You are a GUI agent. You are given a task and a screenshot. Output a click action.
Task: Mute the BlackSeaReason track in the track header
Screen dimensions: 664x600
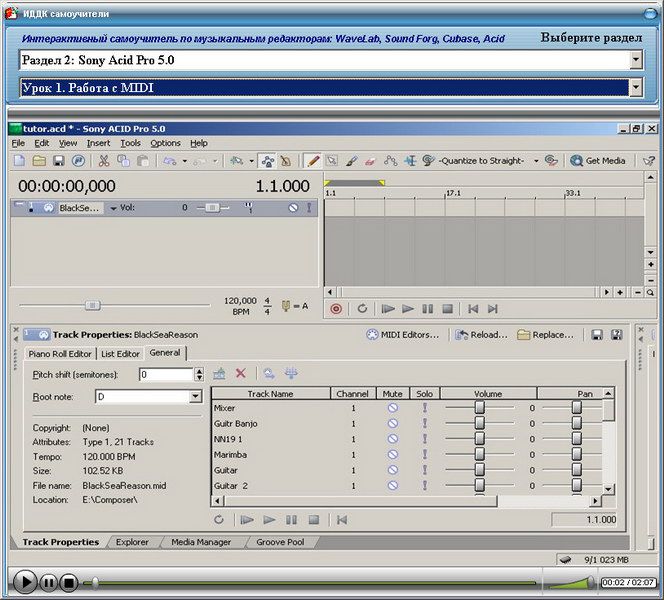[x=293, y=208]
